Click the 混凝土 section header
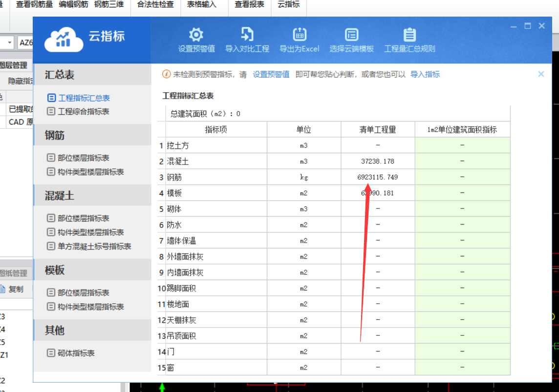This screenshot has width=559, height=392. (x=93, y=195)
